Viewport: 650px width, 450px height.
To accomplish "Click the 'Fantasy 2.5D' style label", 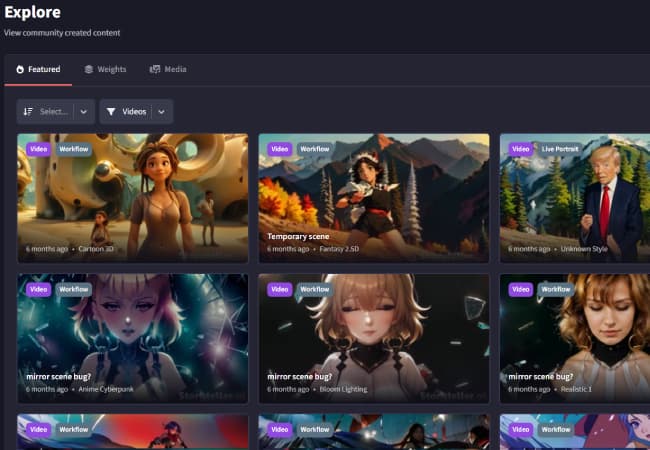I will [x=339, y=249].
